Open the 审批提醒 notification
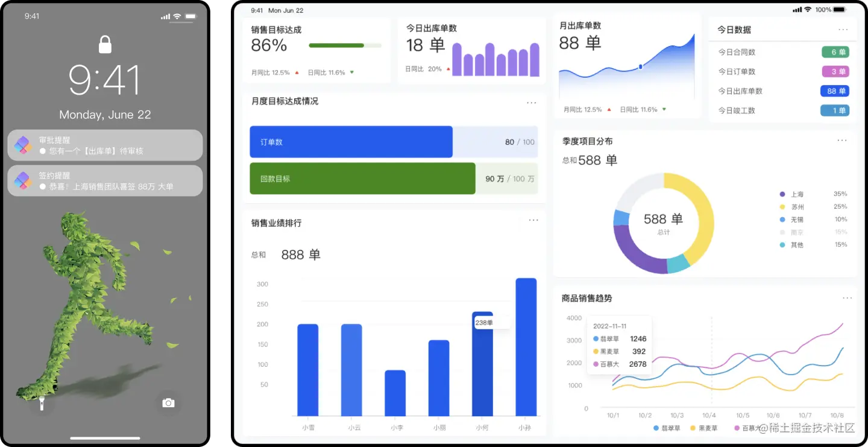 pyautogui.click(x=105, y=145)
